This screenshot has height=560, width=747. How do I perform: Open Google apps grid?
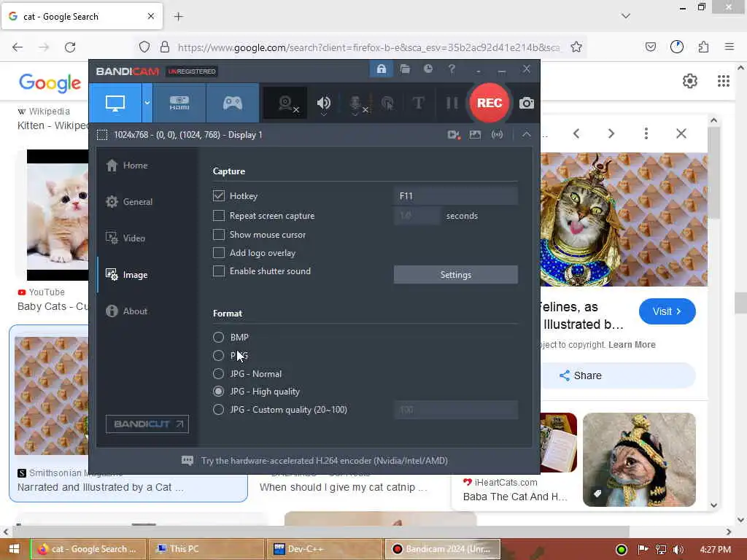pos(723,81)
